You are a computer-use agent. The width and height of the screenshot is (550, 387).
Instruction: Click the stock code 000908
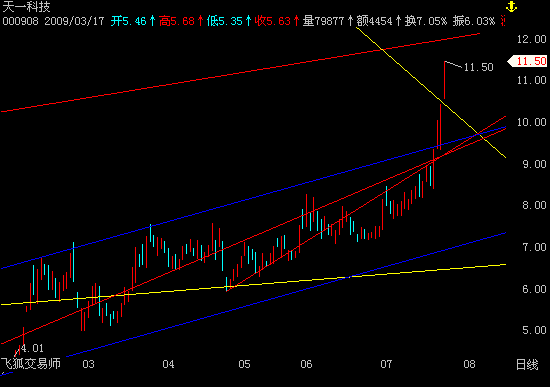point(20,21)
